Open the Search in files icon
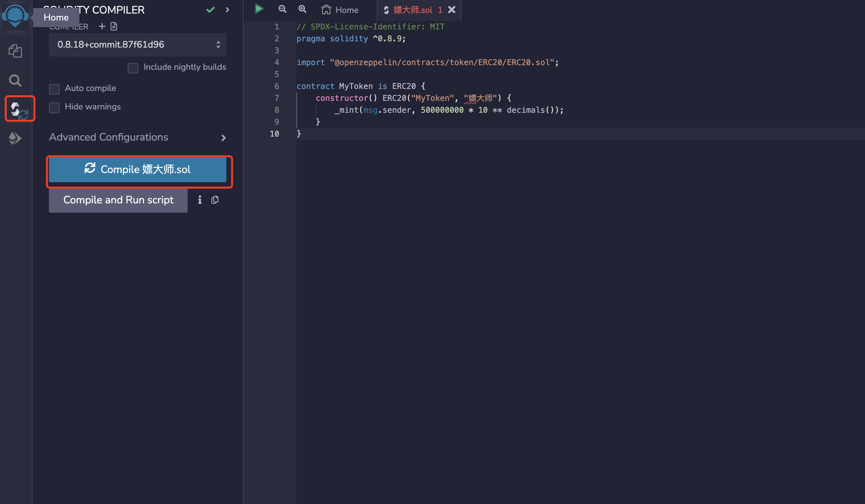 tap(15, 81)
